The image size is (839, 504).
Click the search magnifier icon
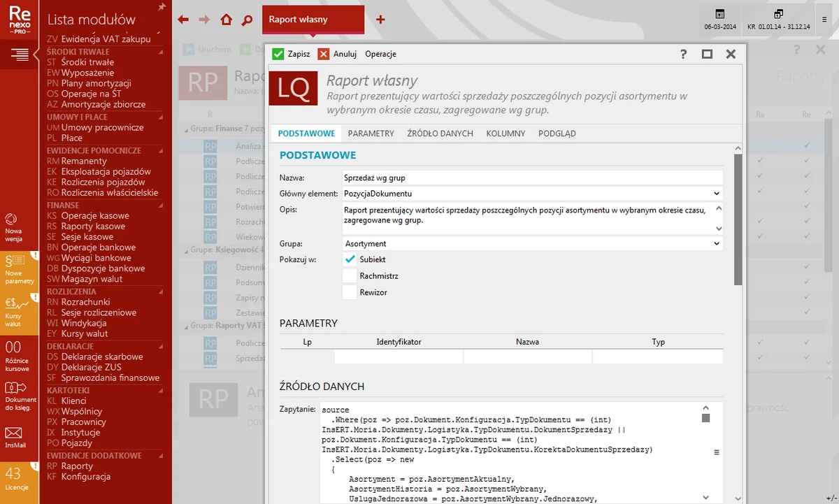pos(246,20)
